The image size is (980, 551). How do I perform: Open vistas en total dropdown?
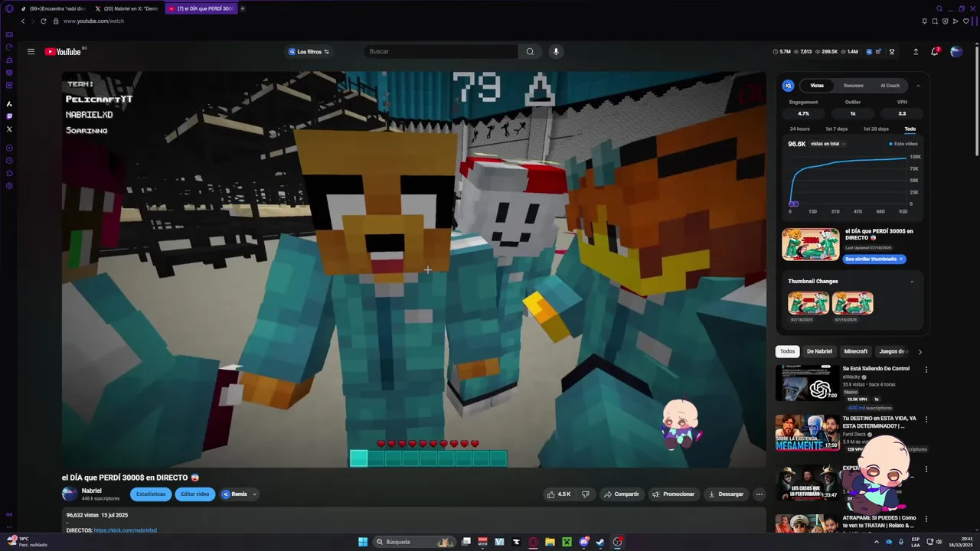828,144
